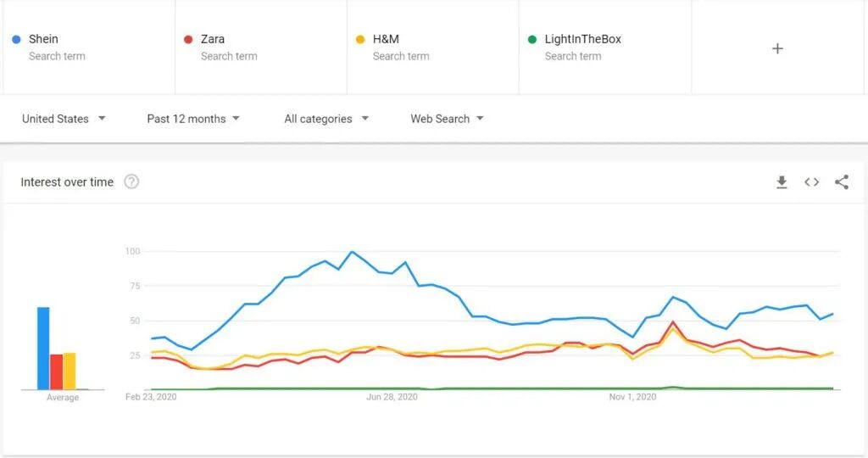Screen dimensions: 868x458
Task: Share the Interest over time chart
Action: coord(842,182)
